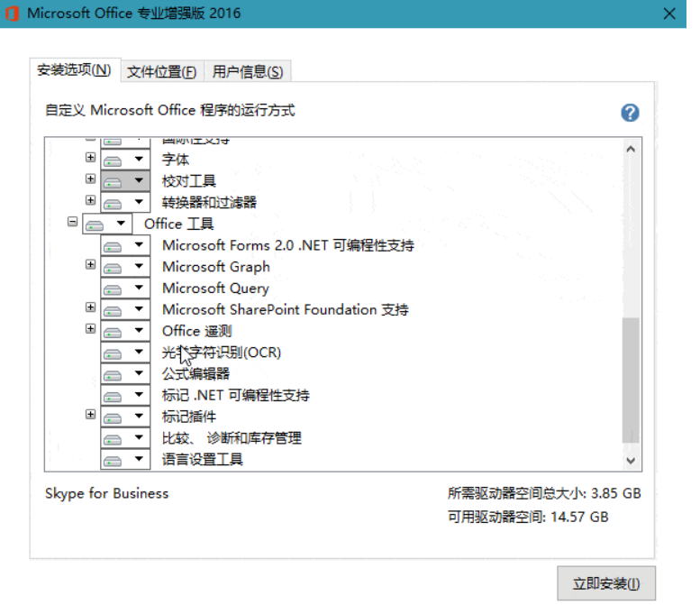Open the blue help question mark icon
700x605 pixels.
tap(630, 113)
